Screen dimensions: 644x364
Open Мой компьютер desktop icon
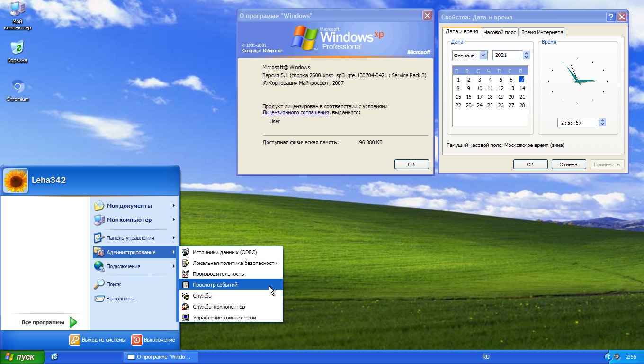[17, 9]
